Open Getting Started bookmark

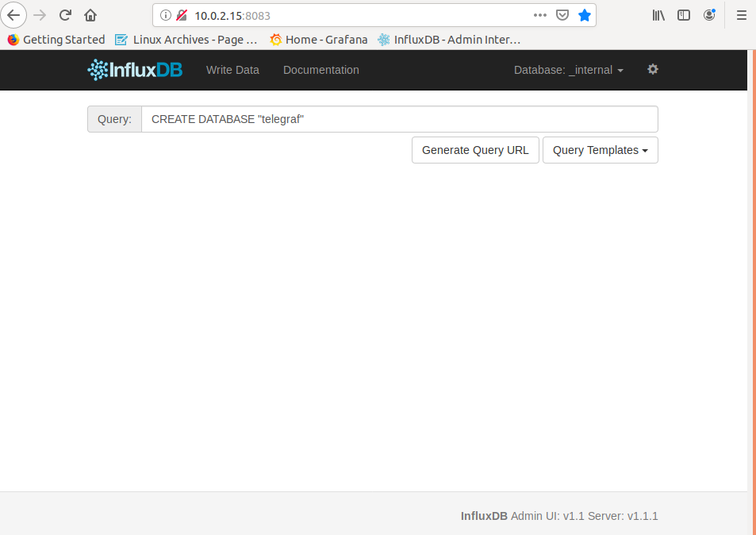(x=56, y=40)
